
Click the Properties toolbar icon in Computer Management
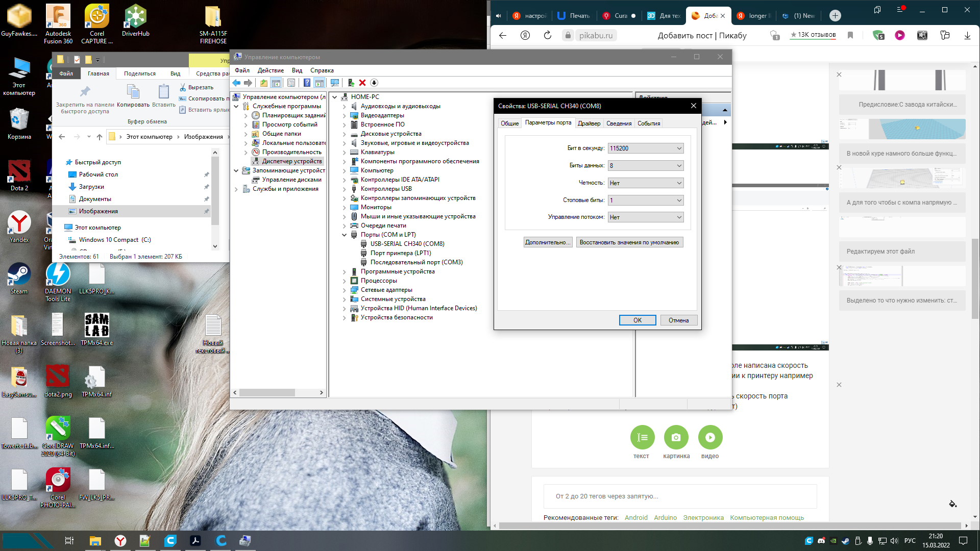[291, 83]
